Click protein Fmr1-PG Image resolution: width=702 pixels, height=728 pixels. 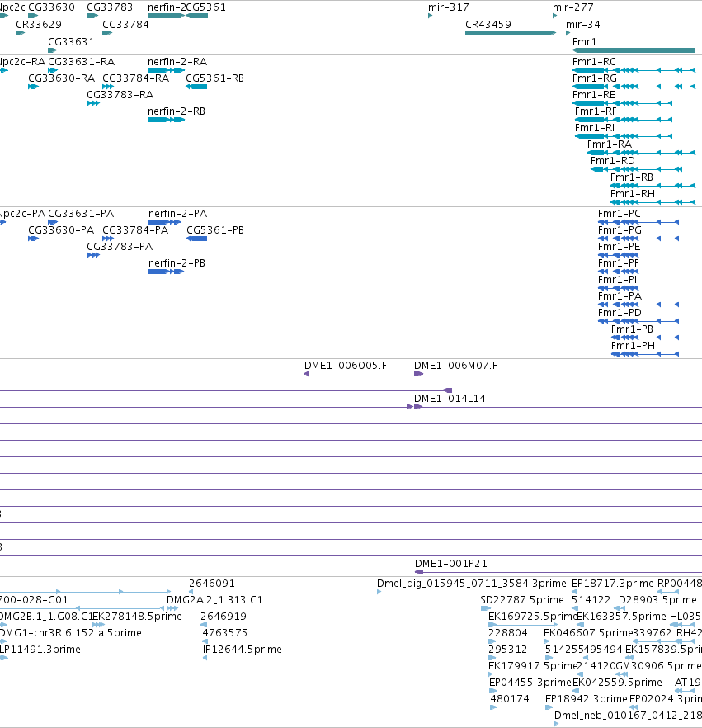(x=638, y=239)
